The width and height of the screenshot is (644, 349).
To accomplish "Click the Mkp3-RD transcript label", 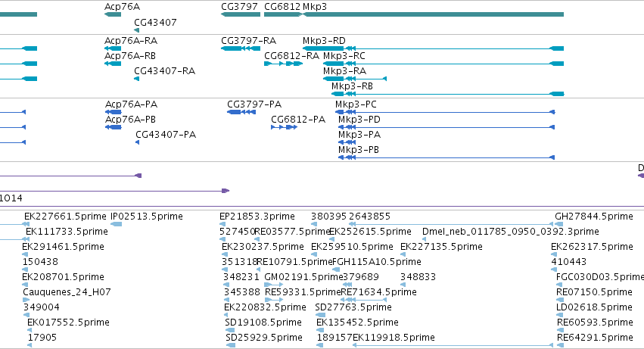I will point(324,41).
